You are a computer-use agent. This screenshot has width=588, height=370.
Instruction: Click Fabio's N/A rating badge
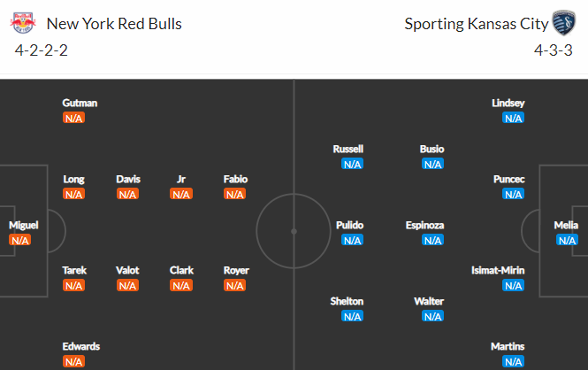pos(234,195)
